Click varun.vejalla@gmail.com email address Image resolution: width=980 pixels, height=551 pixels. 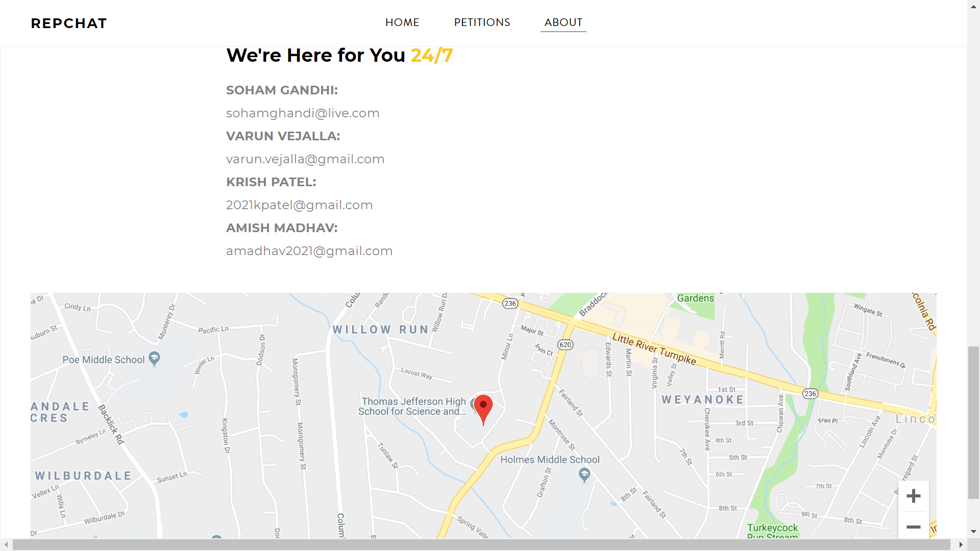(x=305, y=159)
